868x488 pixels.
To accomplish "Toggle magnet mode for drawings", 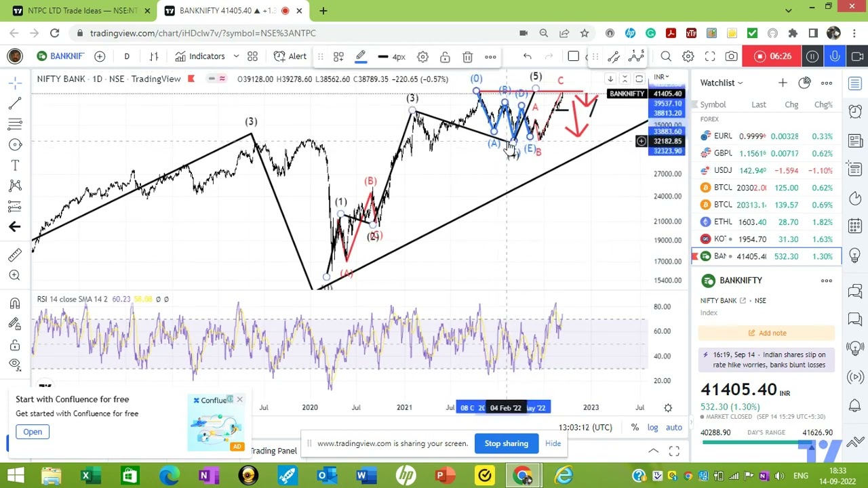I will (x=15, y=303).
